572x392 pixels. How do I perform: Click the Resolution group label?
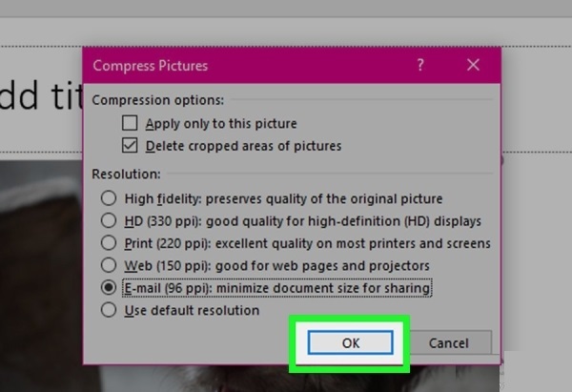pos(126,175)
